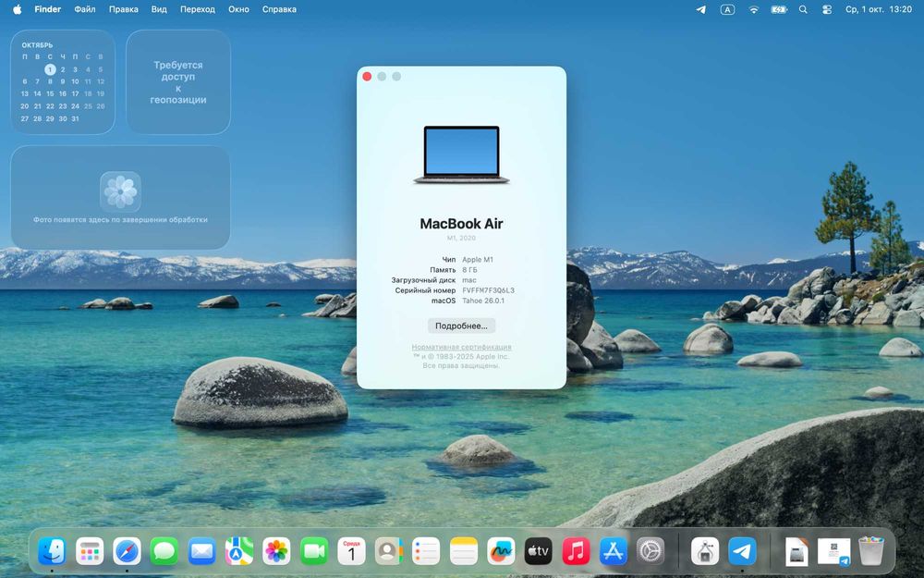Image resolution: width=924 pixels, height=578 pixels.
Task: Click the 'M1, 2020' model subtitle
Action: [461, 239]
